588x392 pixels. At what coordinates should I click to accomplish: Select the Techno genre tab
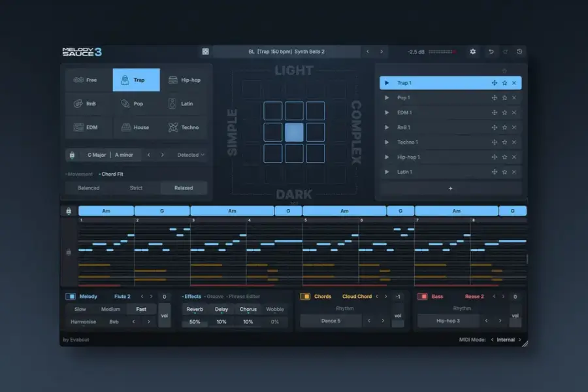pyautogui.click(x=184, y=127)
